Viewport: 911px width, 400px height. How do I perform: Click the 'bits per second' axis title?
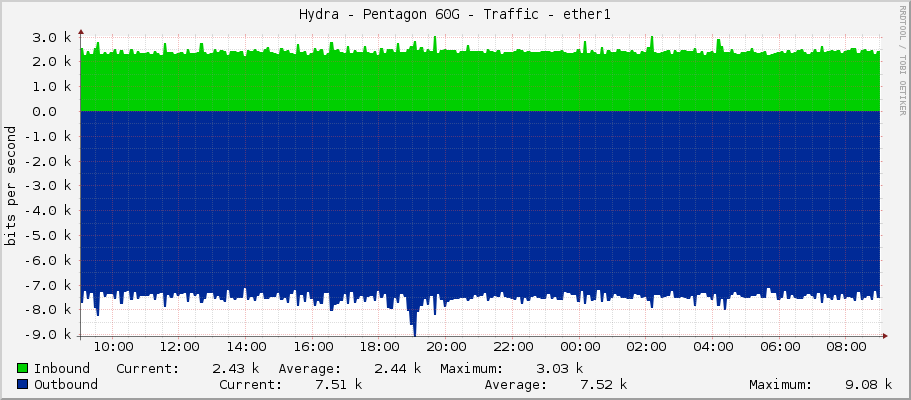10,186
